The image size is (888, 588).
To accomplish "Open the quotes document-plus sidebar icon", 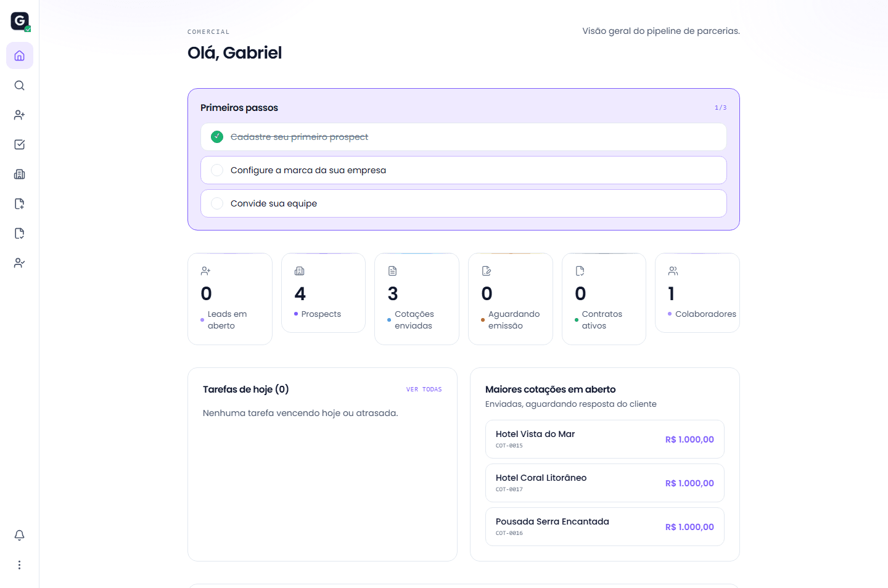I will pos(20,204).
